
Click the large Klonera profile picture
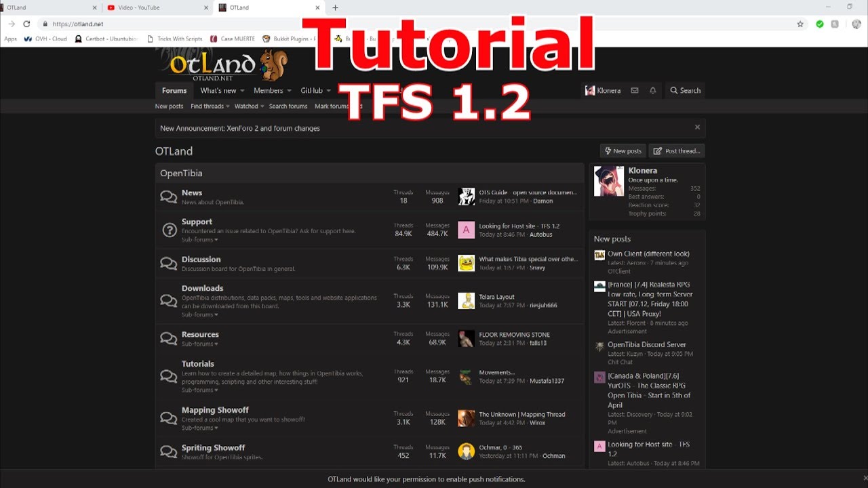point(609,182)
